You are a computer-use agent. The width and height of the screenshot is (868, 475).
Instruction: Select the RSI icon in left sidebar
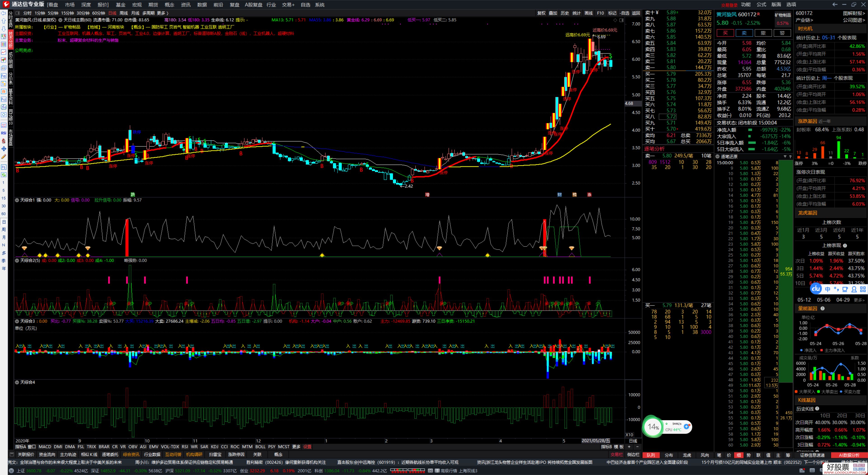click(4, 133)
